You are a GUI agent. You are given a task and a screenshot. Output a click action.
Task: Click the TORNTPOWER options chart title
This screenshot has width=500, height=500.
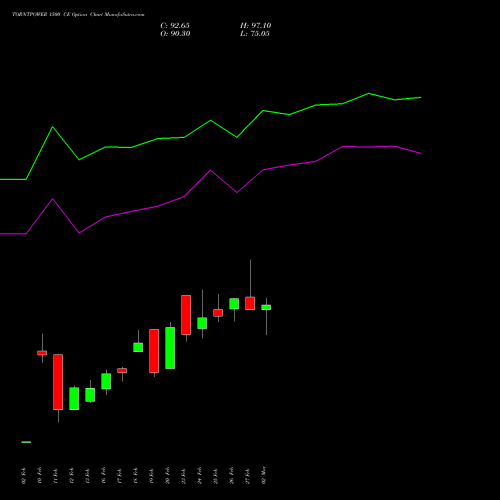pyautogui.click(x=78, y=15)
